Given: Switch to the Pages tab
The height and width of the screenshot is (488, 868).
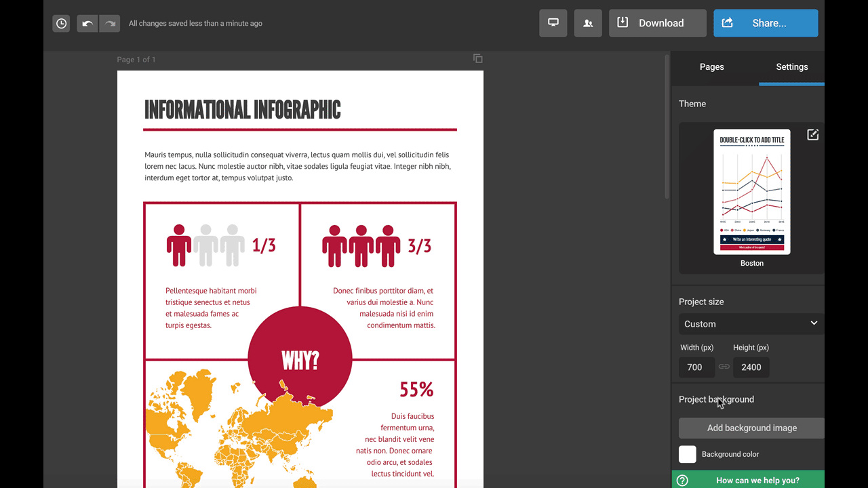Looking at the screenshot, I should (x=711, y=67).
